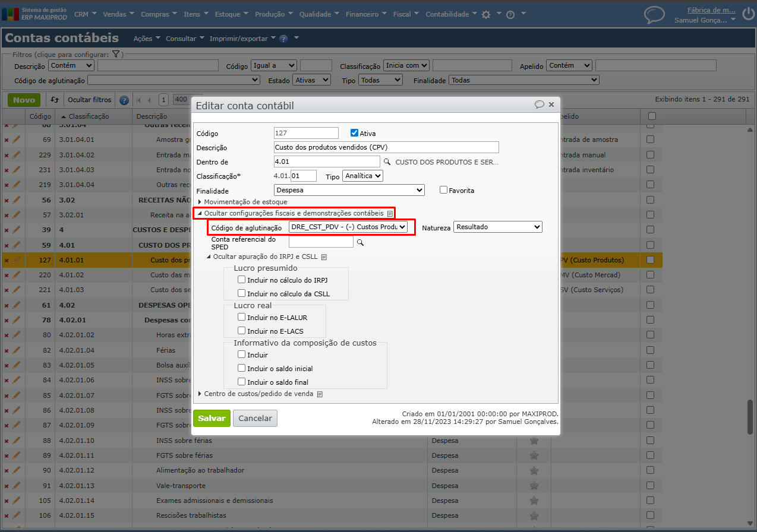Viewport: 757px width, 532px height.
Task: Open the Código de aglutinação dropdown in dialog
Action: pos(348,227)
